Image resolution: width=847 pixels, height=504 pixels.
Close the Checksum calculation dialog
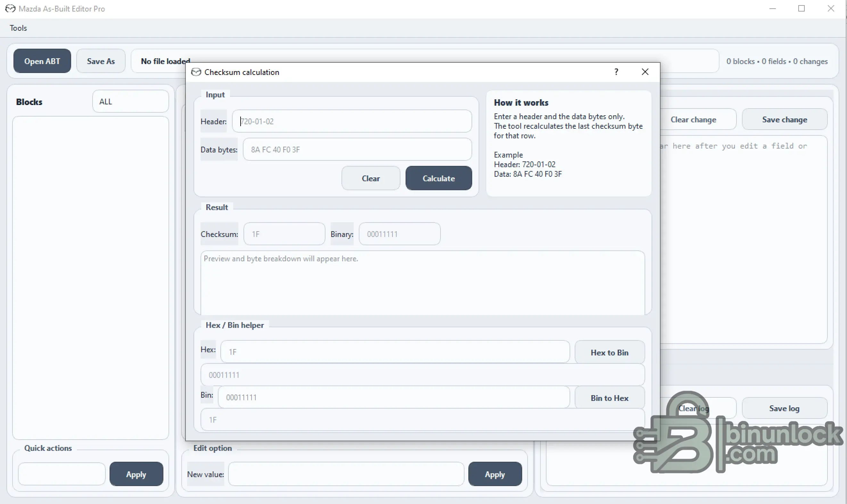click(645, 72)
